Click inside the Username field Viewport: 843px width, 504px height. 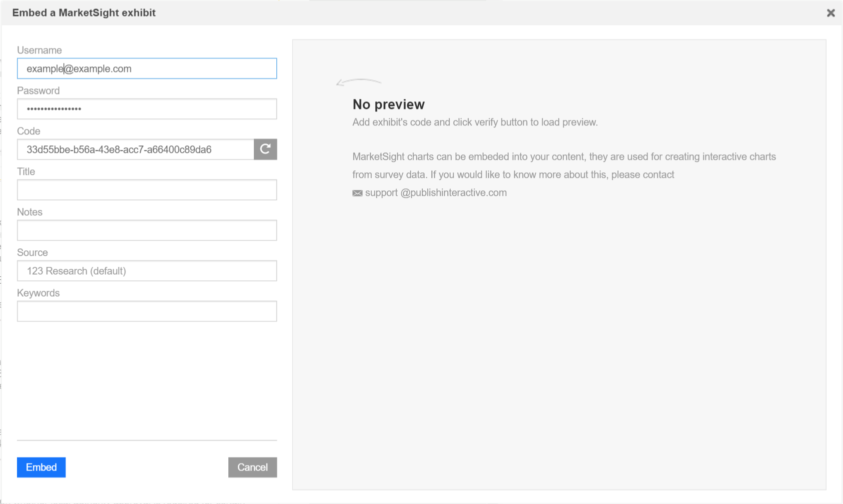pyautogui.click(x=146, y=68)
